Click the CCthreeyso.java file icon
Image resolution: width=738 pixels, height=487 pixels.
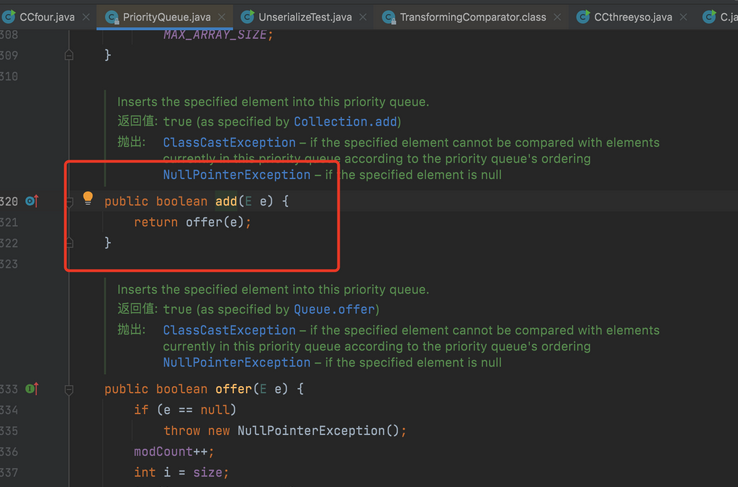[583, 17]
